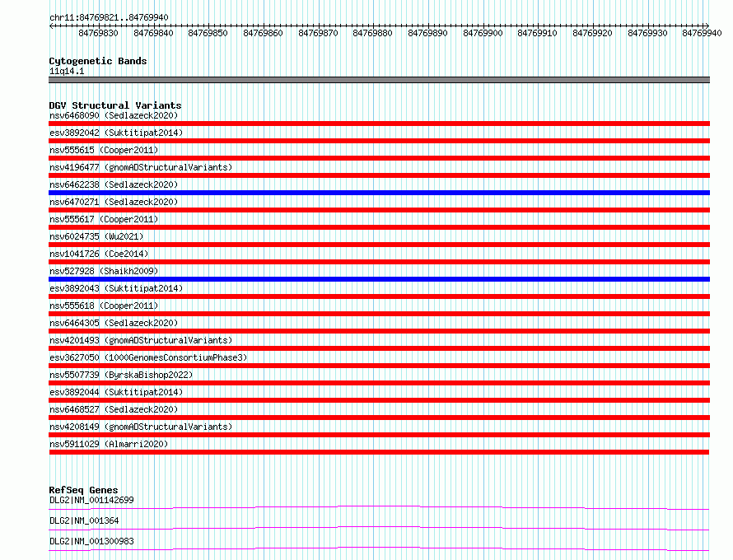The image size is (733, 560).
Task: Click the red bar under nsv6468090
Action: click(x=379, y=124)
